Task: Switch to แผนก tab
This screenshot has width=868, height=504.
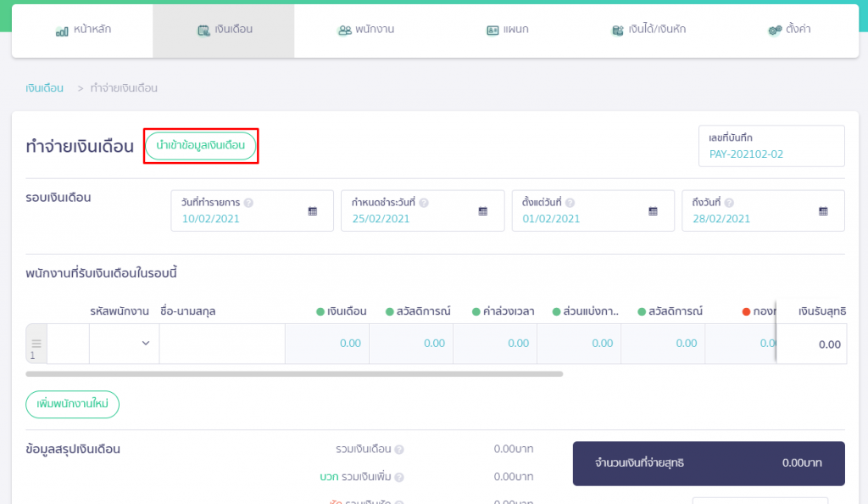Action: [x=507, y=30]
